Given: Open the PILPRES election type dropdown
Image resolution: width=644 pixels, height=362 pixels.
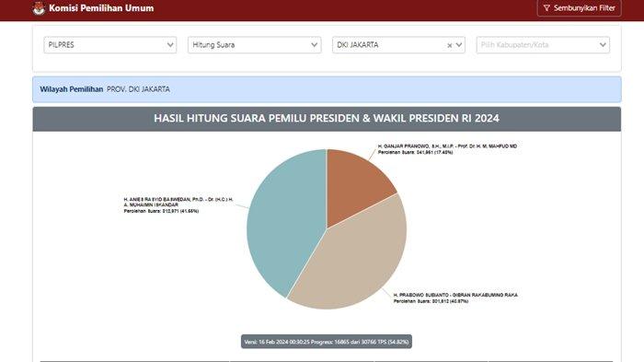Looking at the screenshot, I should [110, 45].
